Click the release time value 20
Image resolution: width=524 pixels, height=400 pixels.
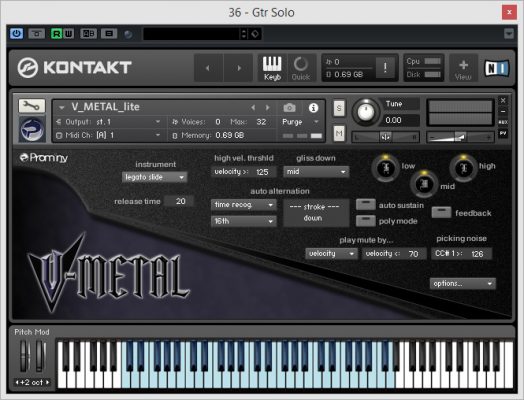180,201
